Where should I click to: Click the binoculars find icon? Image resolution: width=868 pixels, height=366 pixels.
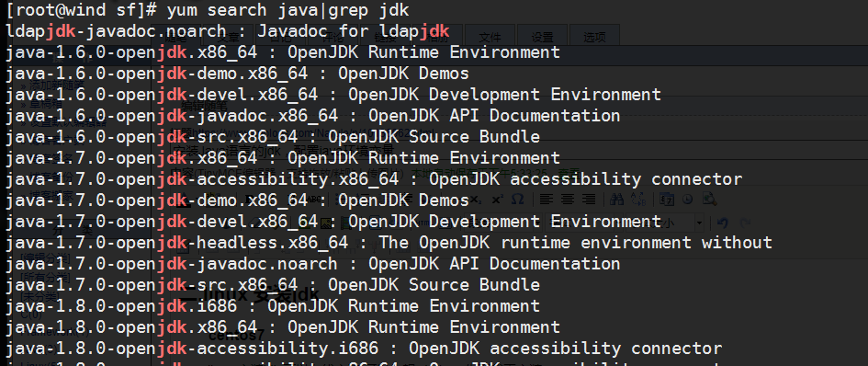pyautogui.click(x=616, y=199)
